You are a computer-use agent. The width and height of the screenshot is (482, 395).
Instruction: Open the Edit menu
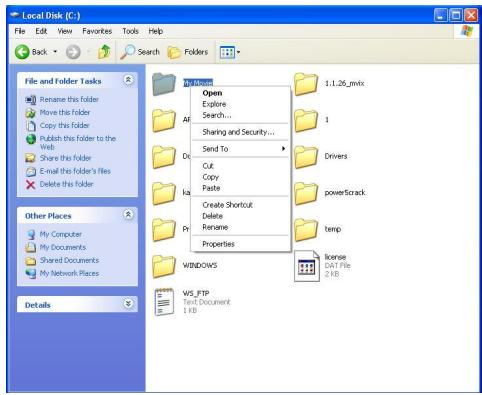point(41,31)
